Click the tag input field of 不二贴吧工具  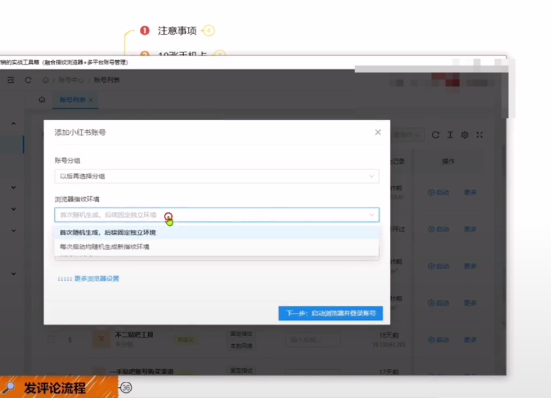tap(313, 340)
